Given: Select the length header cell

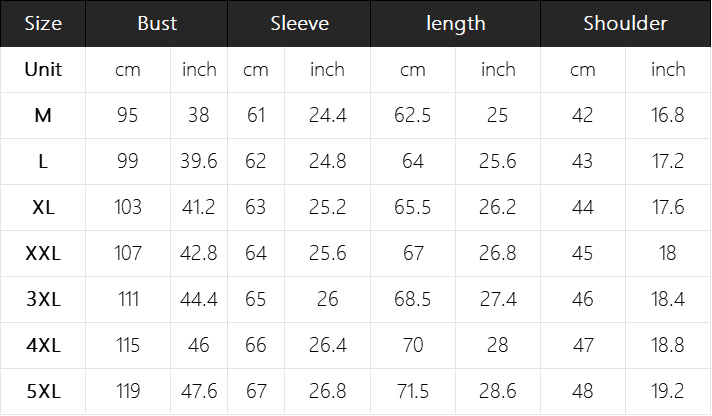Looking at the screenshot, I should (x=455, y=23).
